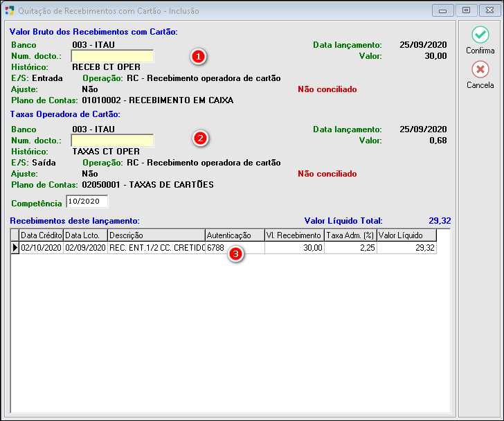
Task: Click the Saída E/S value
Action: click(x=44, y=163)
